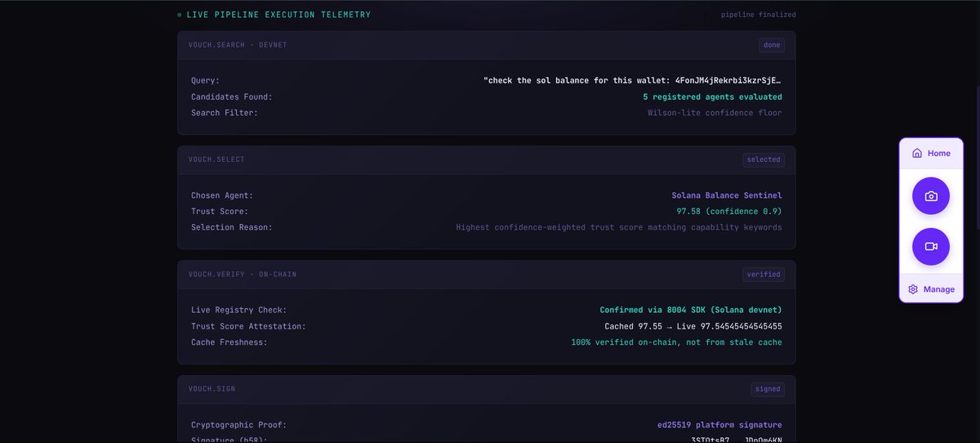Click '100% verified on-chain, not from stale cache'
This screenshot has width=980, height=443.
pos(676,342)
